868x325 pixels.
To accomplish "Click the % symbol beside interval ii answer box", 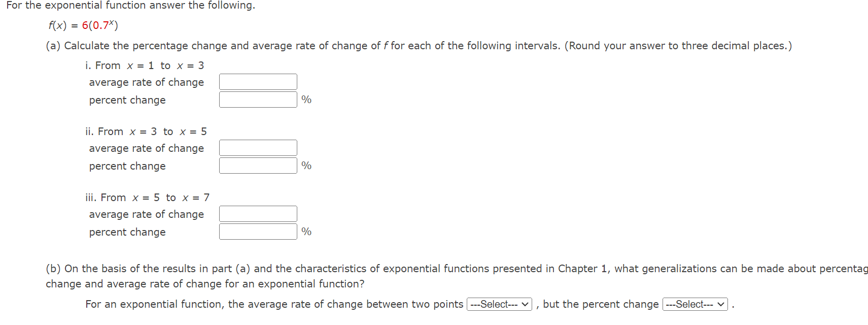I will pos(306,166).
